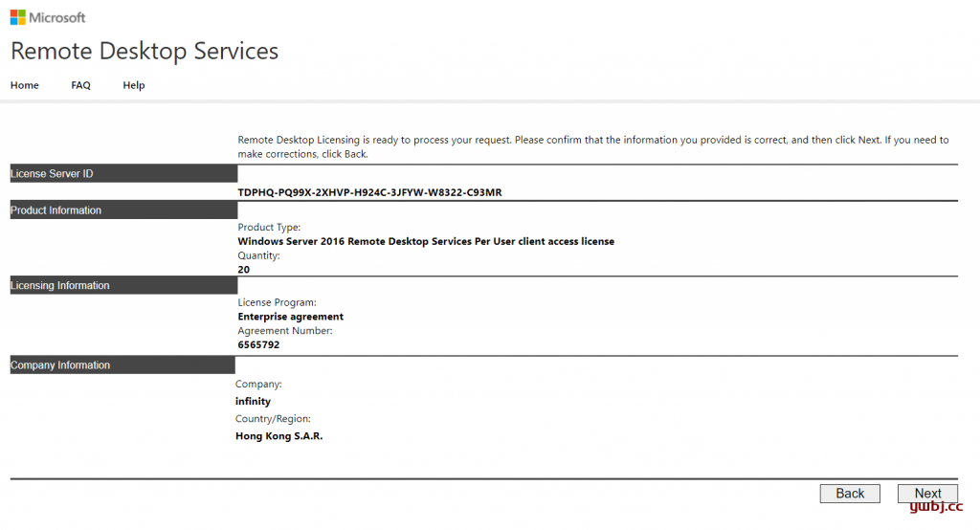Click the Country/Region label

273,419
